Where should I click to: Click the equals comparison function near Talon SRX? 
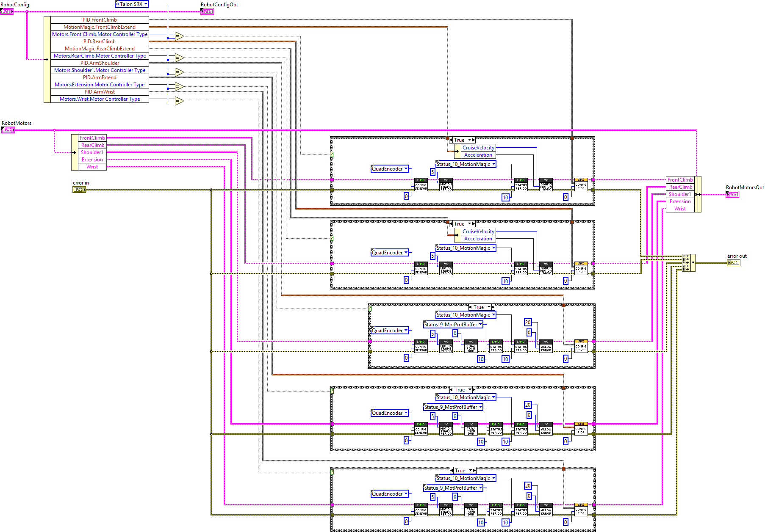pyautogui.click(x=178, y=36)
